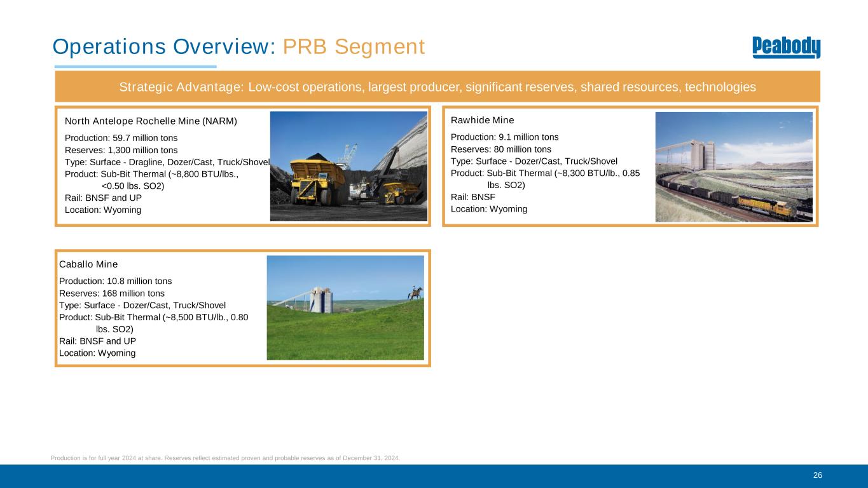Click the Peabody logo
This screenshot has height=488, width=868.
tap(787, 48)
